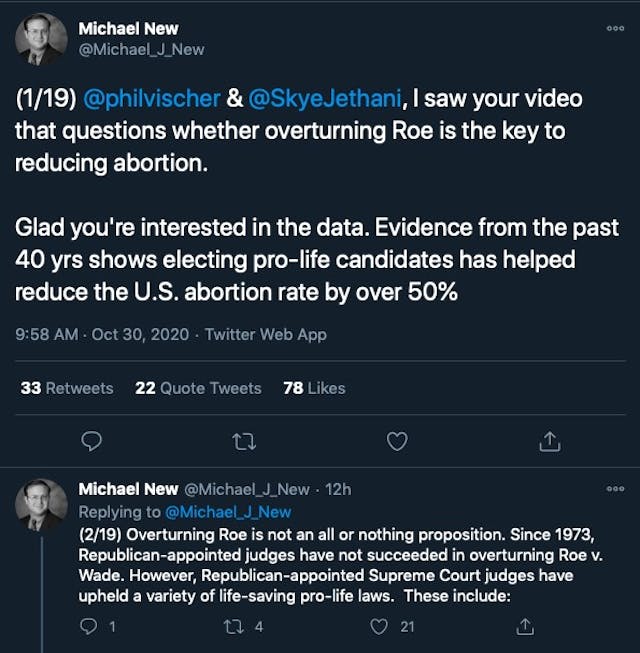Click Michael New's large profile avatar
The image size is (640, 653).
41,39
